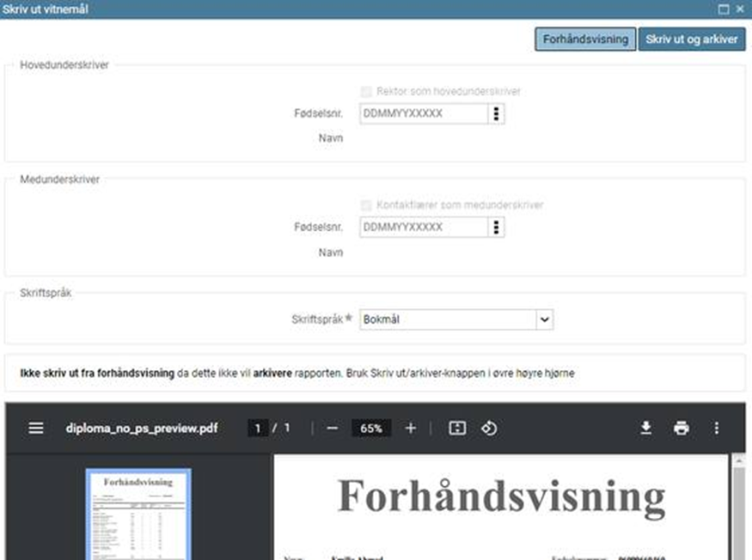This screenshot has height=560, width=752.
Task: Rotate the PDF document
Action: click(x=489, y=428)
